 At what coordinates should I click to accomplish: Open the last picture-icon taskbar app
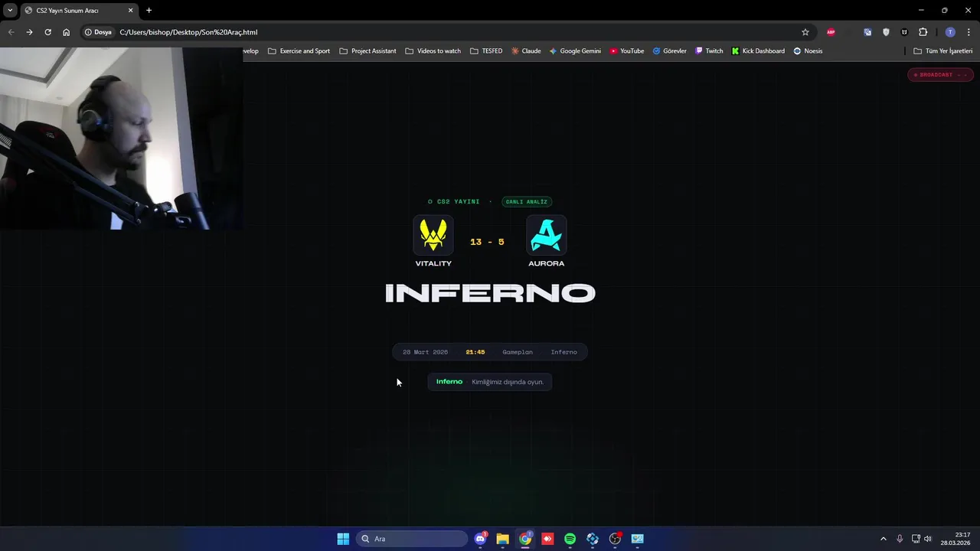coord(637,539)
